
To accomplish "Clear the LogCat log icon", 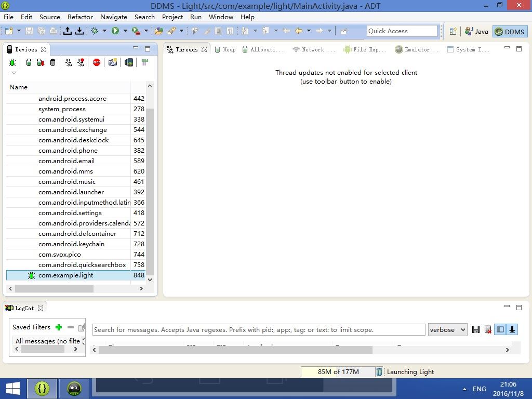I will click(x=488, y=329).
